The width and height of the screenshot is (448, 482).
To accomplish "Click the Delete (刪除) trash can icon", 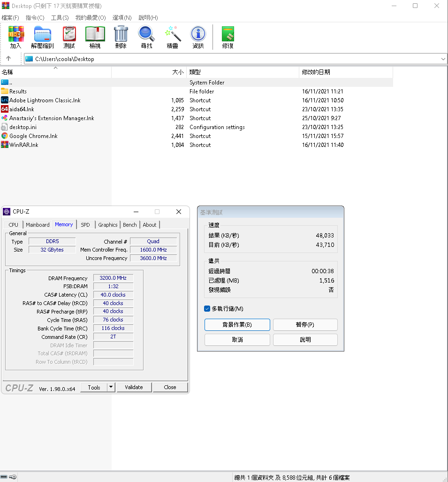I will click(x=121, y=34).
